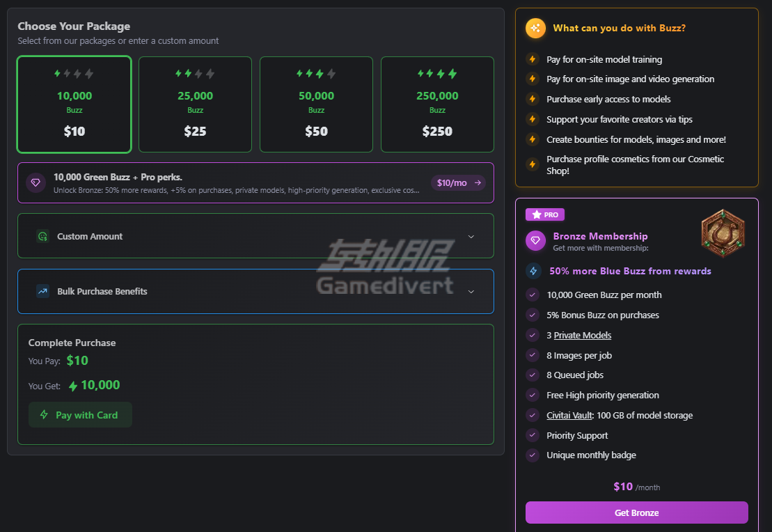This screenshot has width=772, height=532.
Task: Select the 10,000 Buzz $10 package
Action: (x=74, y=104)
